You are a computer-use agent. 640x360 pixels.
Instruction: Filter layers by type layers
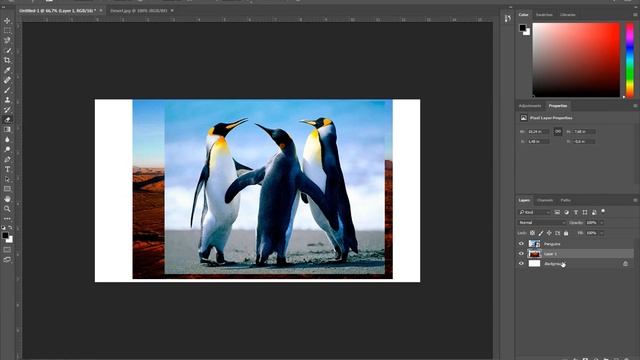pyautogui.click(x=576, y=212)
